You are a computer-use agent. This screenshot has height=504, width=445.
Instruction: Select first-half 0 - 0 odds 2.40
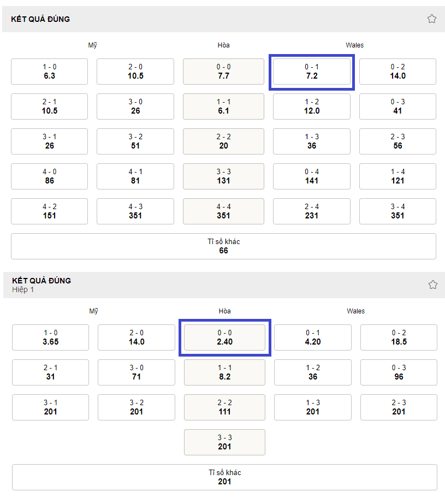point(224,337)
